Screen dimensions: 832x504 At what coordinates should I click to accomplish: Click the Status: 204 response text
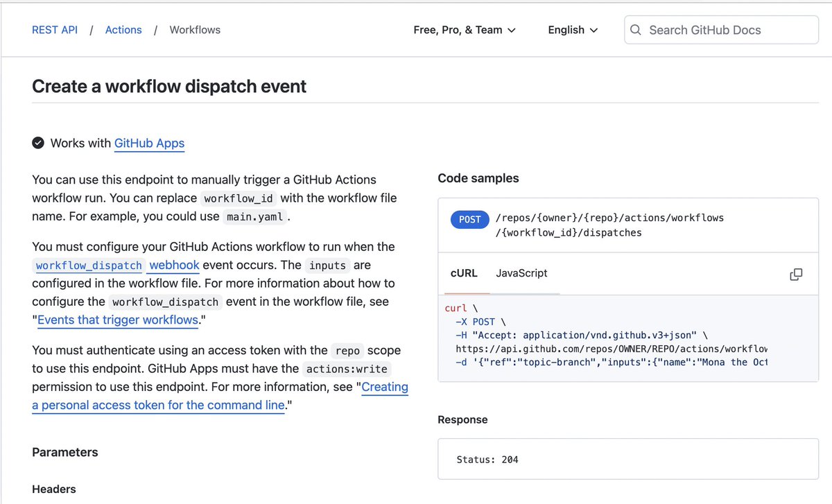(487, 460)
